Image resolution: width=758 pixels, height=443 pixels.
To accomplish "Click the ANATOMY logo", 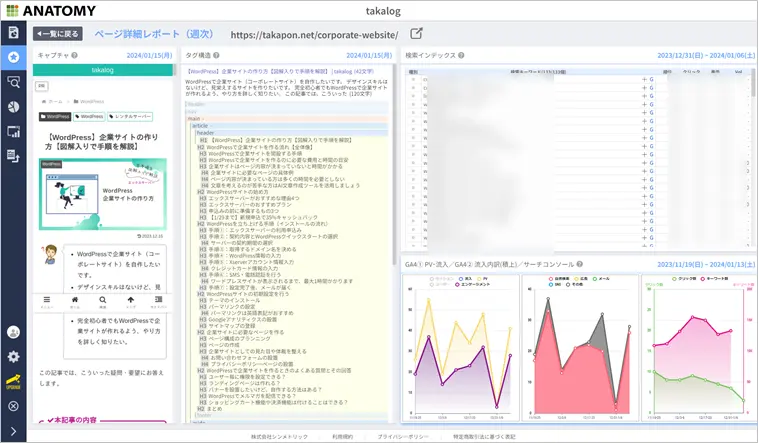I will point(51,10).
